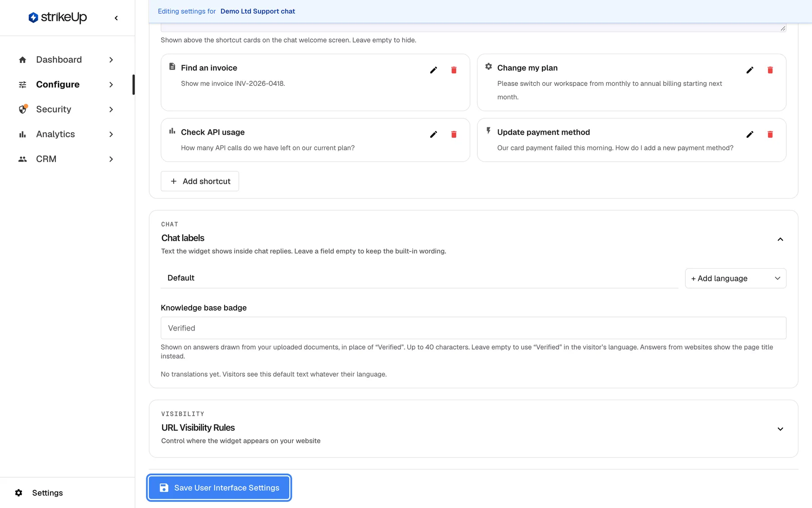Expand the URL Visibility Rules section

click(780, 429)
